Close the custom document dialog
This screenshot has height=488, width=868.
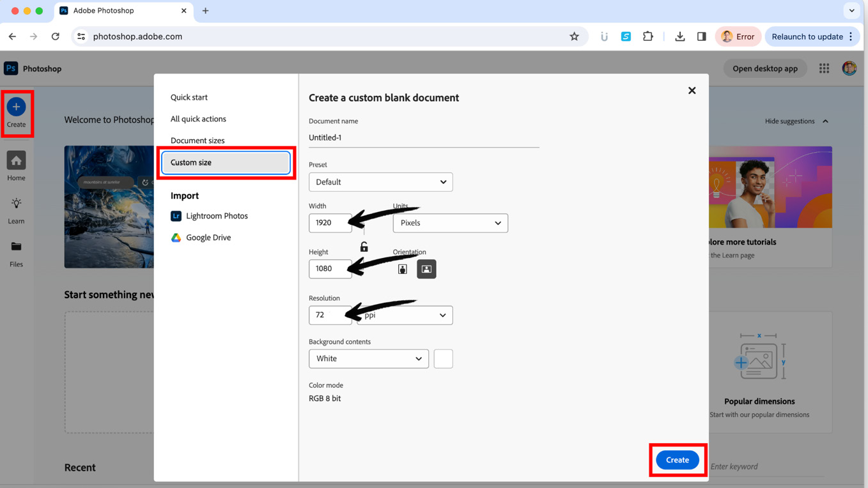click(x=692, y=91)
